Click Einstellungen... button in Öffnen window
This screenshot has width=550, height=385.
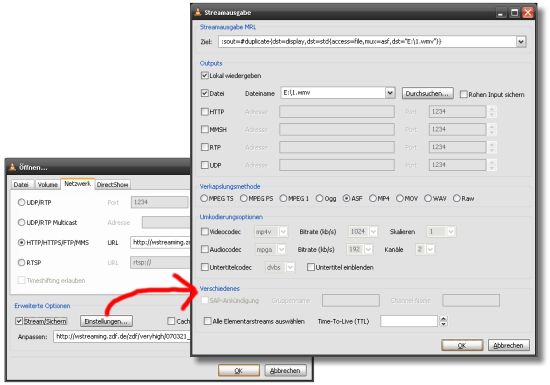(106, 321)
